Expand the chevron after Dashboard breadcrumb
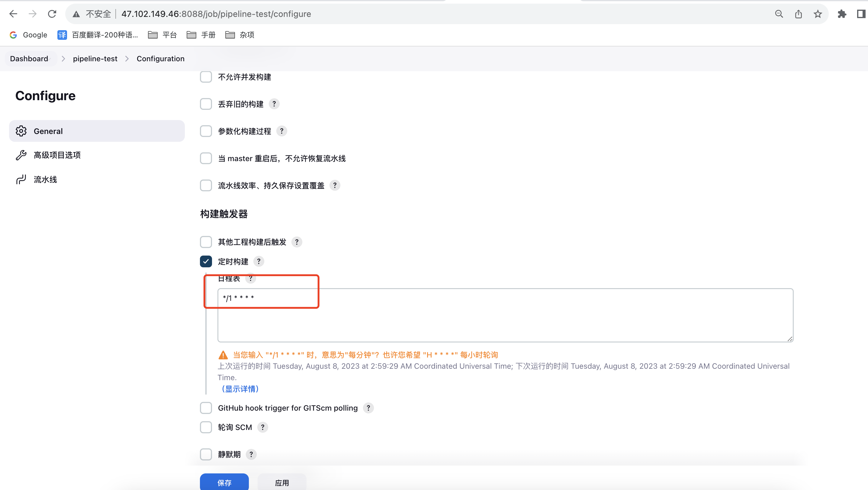 pyautogui.click(x=63, y=59)
